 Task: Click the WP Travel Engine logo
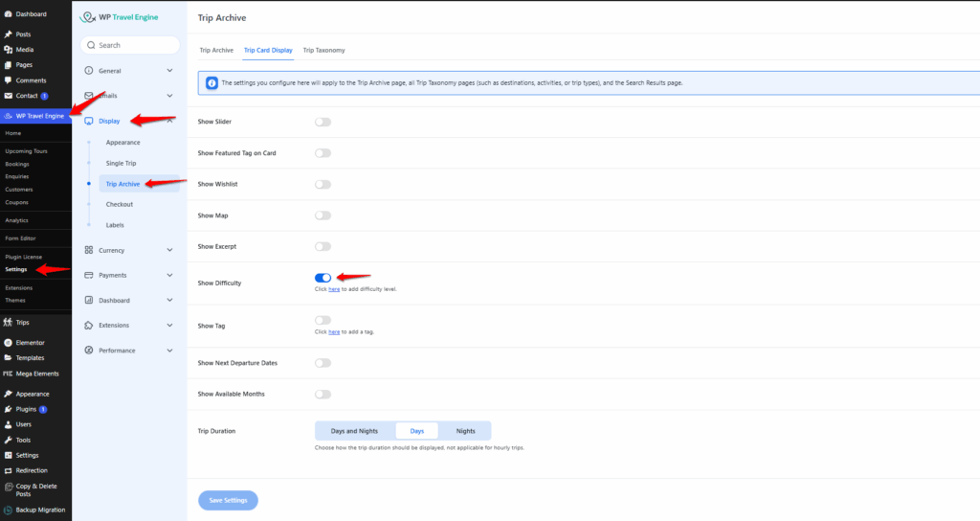91,17
